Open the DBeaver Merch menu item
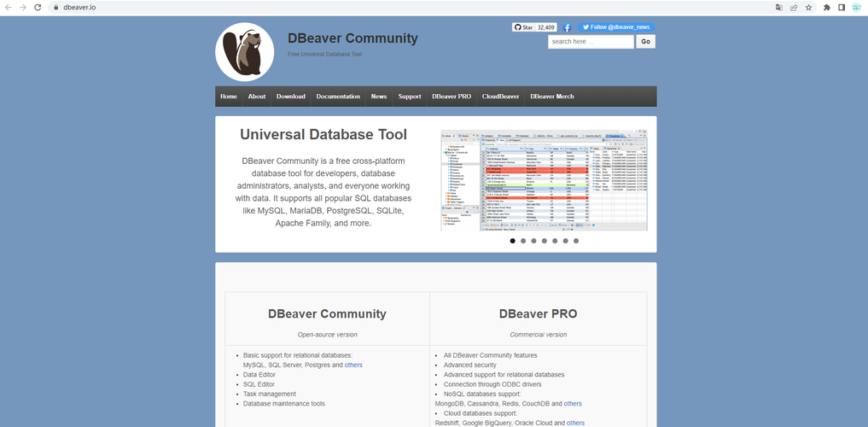868x427 pixels. coord(552,97)
